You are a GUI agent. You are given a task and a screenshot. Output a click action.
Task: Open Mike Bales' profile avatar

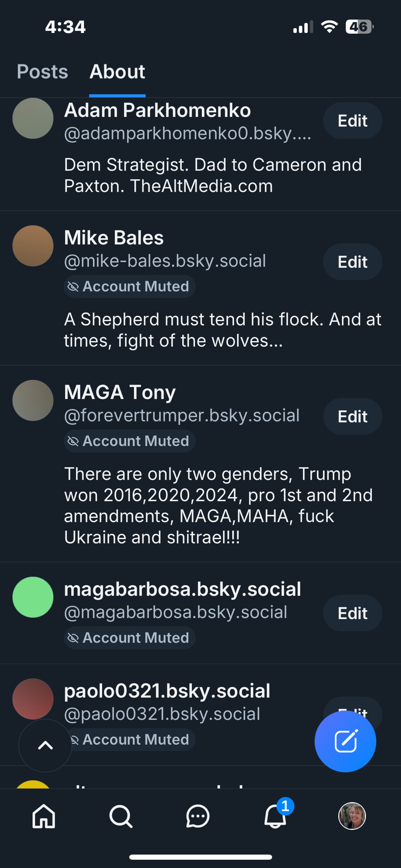[x=33, y=246]
